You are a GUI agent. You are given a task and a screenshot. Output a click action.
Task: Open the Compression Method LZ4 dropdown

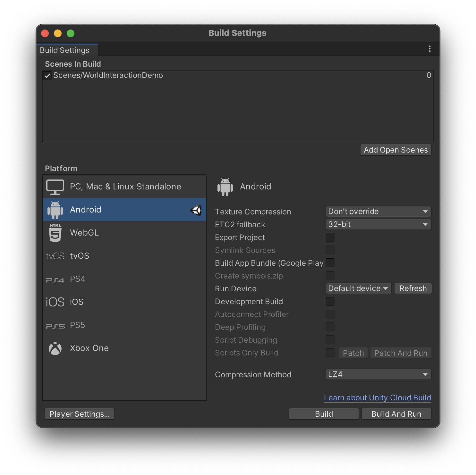pyautogui.click(x=378, y=374)
